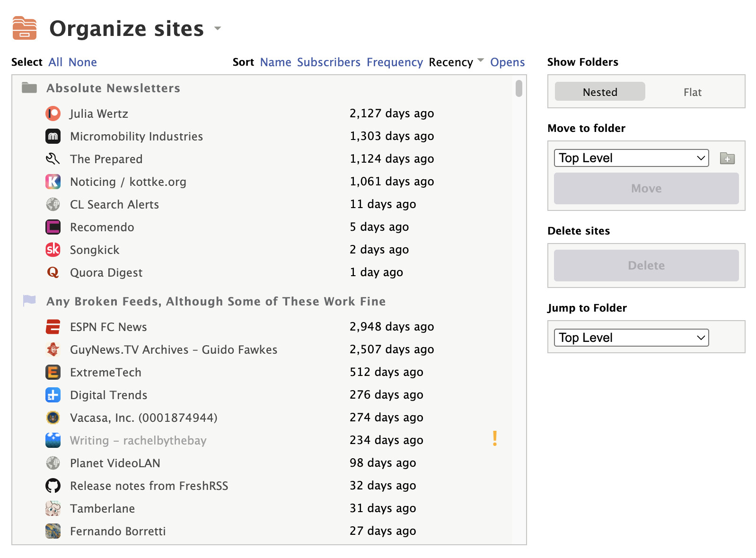This screenshot has height=558, width=756.
Task: Sort sites by Subscribers
Action: pos(328,62)
